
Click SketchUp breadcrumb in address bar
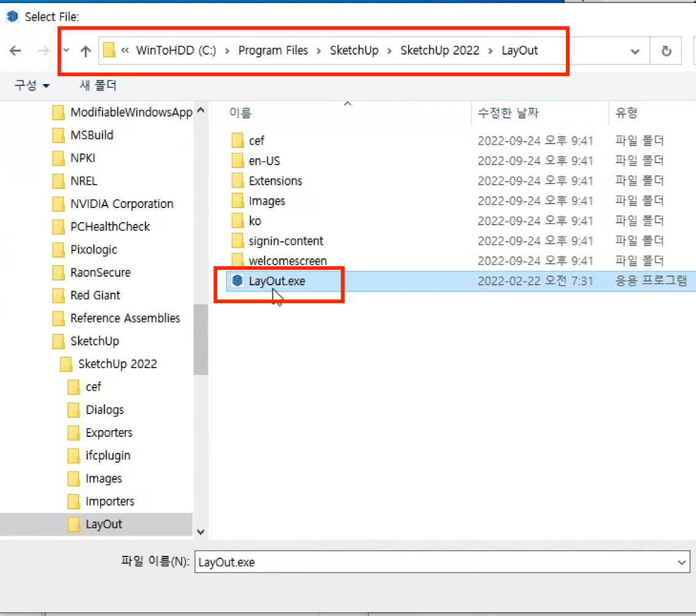coord(354,50)
